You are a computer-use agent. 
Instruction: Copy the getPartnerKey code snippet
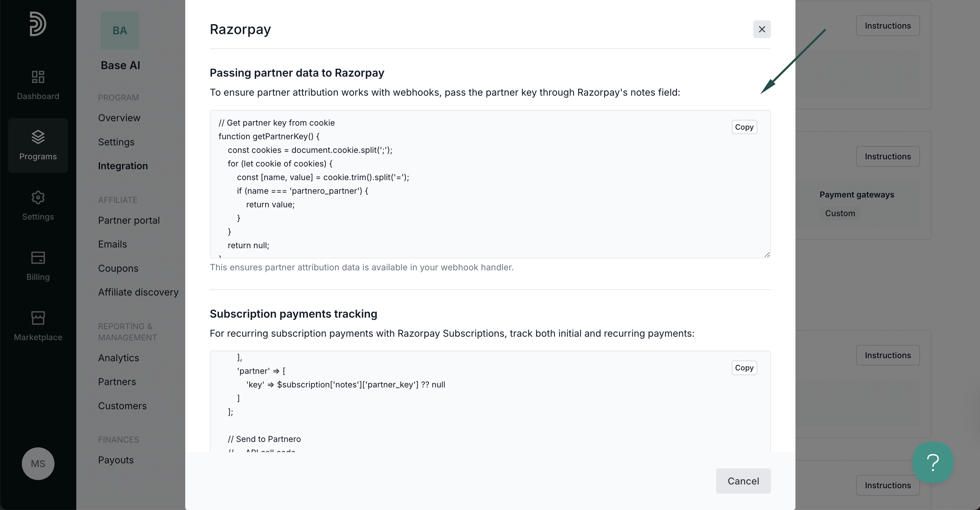(x=744, y=127)
